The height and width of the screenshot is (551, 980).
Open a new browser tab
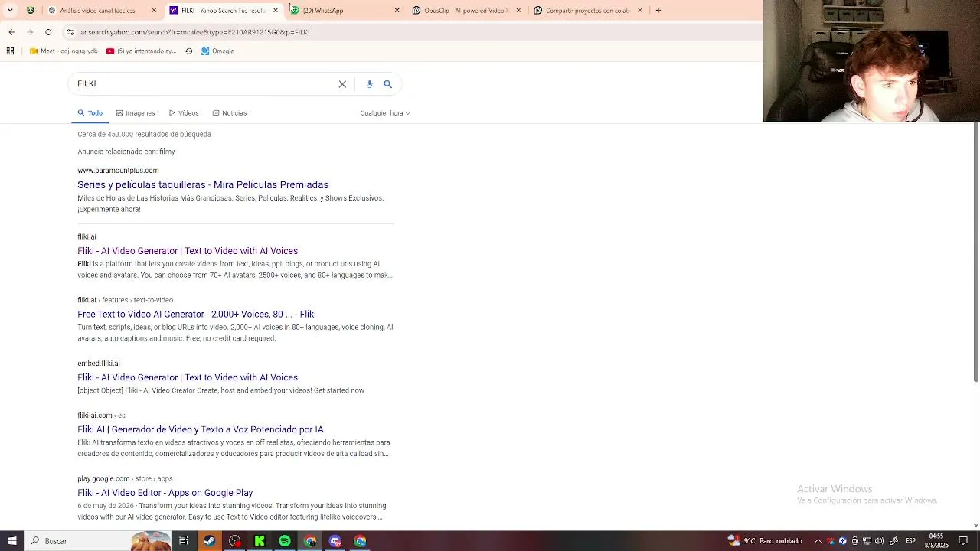tap(658, 11)
